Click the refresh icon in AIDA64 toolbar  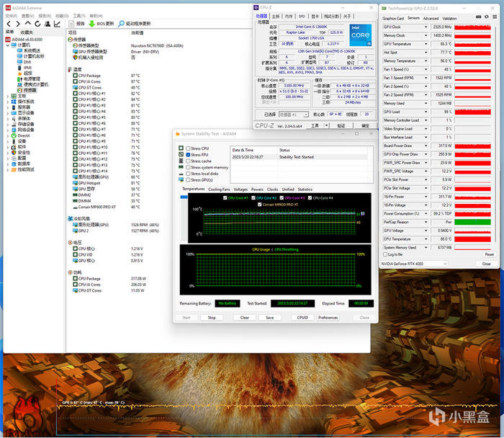[36, 24]
